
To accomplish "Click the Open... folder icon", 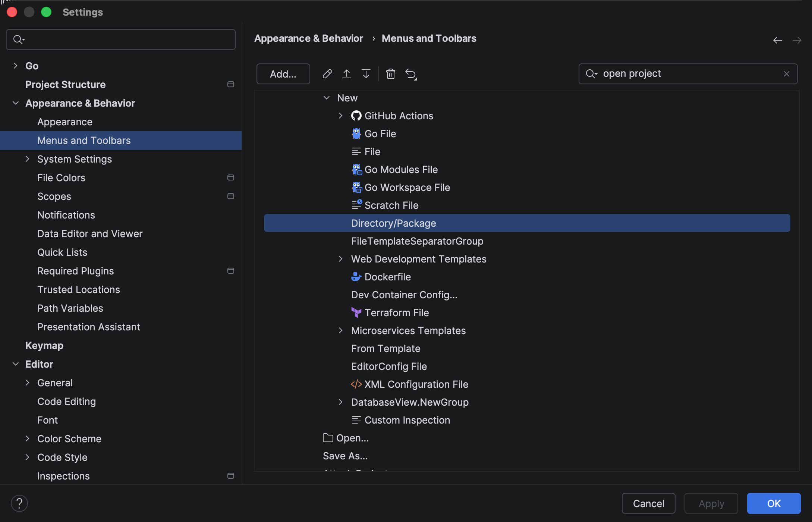I will (x=328, y=438).
